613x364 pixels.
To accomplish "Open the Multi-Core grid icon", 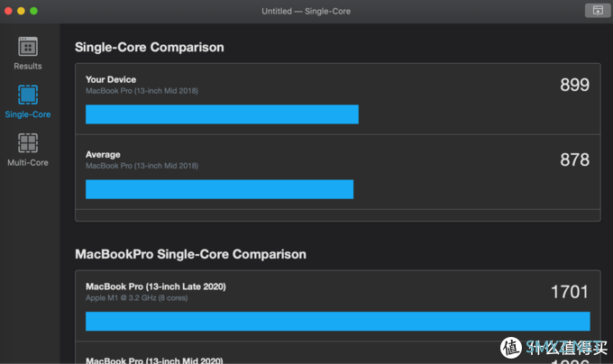I will coord(28,143).
